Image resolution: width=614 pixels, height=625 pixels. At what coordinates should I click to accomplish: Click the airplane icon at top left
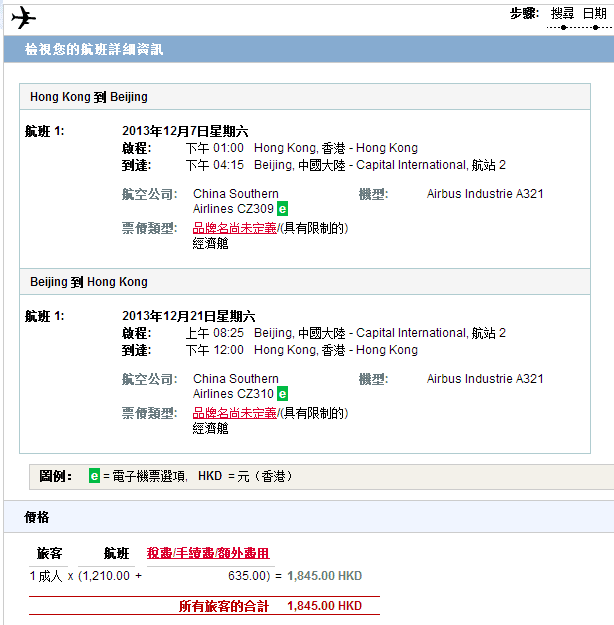pos(23,18)
